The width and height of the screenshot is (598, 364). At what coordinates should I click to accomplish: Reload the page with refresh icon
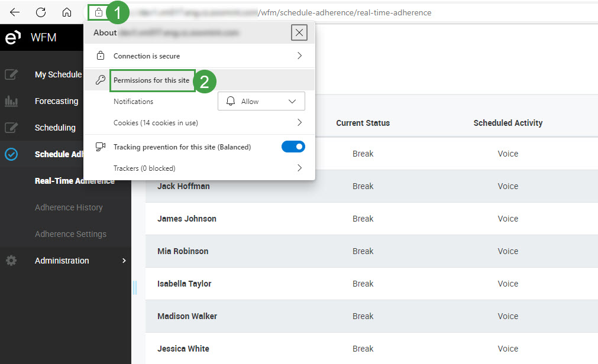point(41,12)
